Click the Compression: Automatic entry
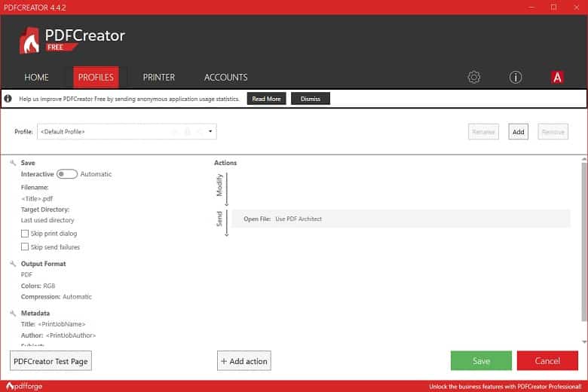The height and width of the screenshot is (392, 588). coord(57,297)
